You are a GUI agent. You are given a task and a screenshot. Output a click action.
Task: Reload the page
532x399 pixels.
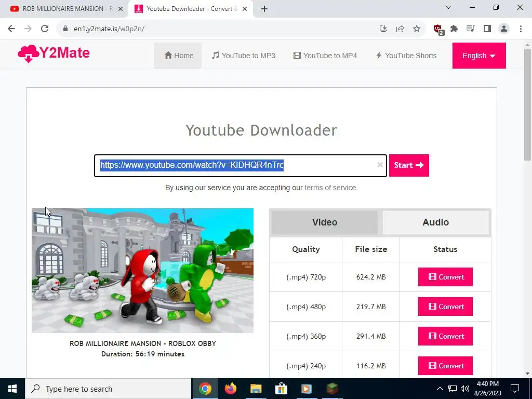click(45, 29)
